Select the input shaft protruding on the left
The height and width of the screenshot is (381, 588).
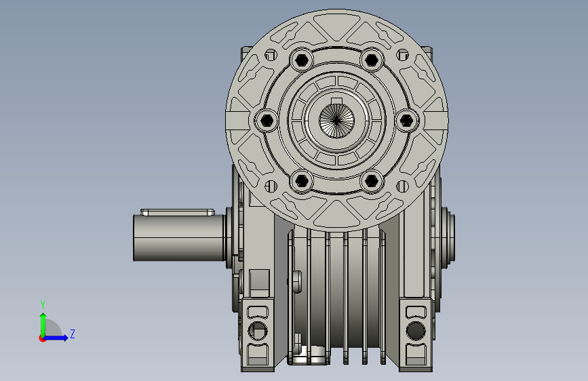coord(180,238)
